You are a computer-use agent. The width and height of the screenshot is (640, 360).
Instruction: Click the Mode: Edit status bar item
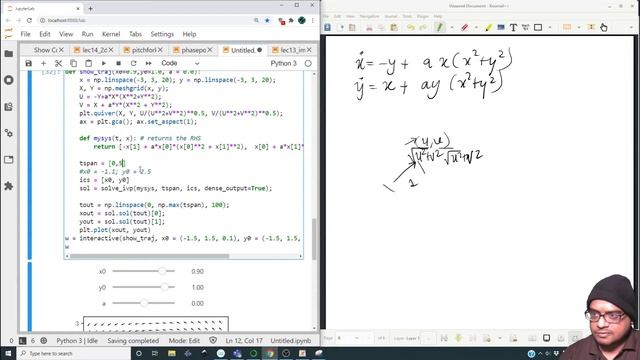[184, 340]
